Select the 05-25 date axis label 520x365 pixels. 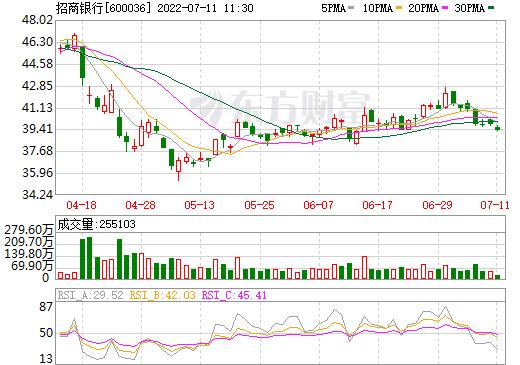pos(259,205)
